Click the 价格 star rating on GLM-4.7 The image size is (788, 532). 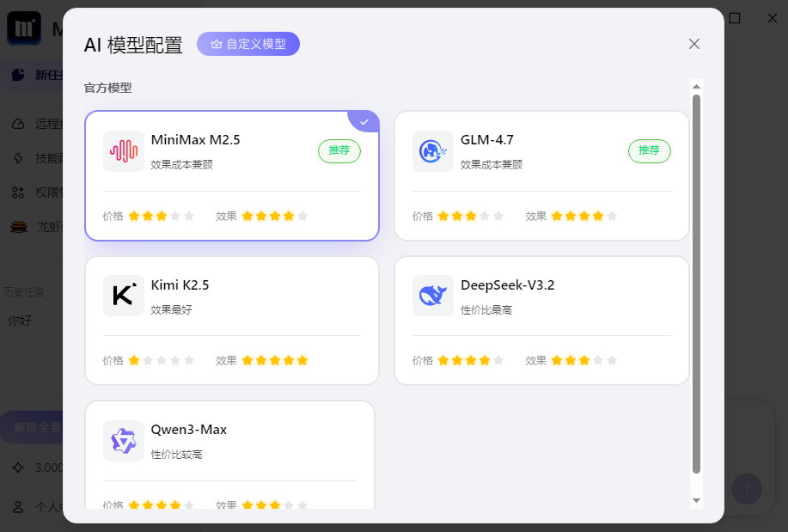click(471, 217)
